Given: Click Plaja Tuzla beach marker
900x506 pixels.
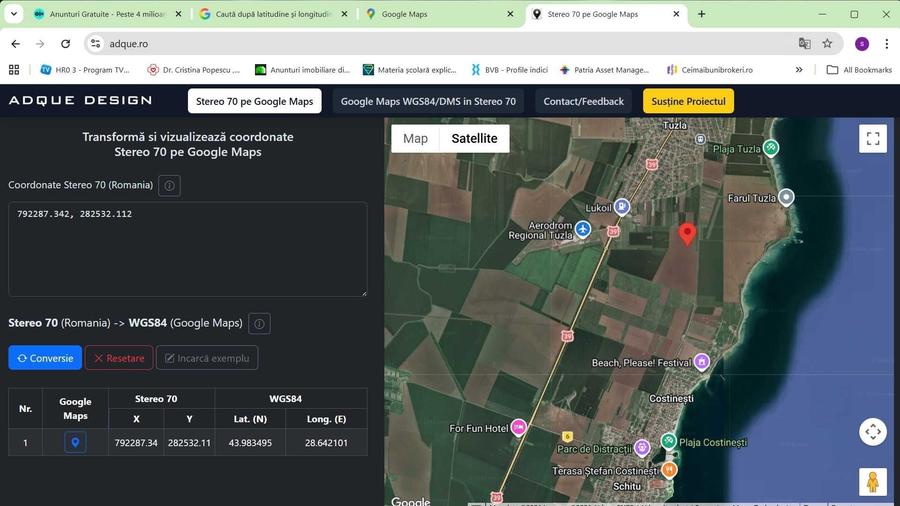Looking at the screenshot, I should [771, 147].
